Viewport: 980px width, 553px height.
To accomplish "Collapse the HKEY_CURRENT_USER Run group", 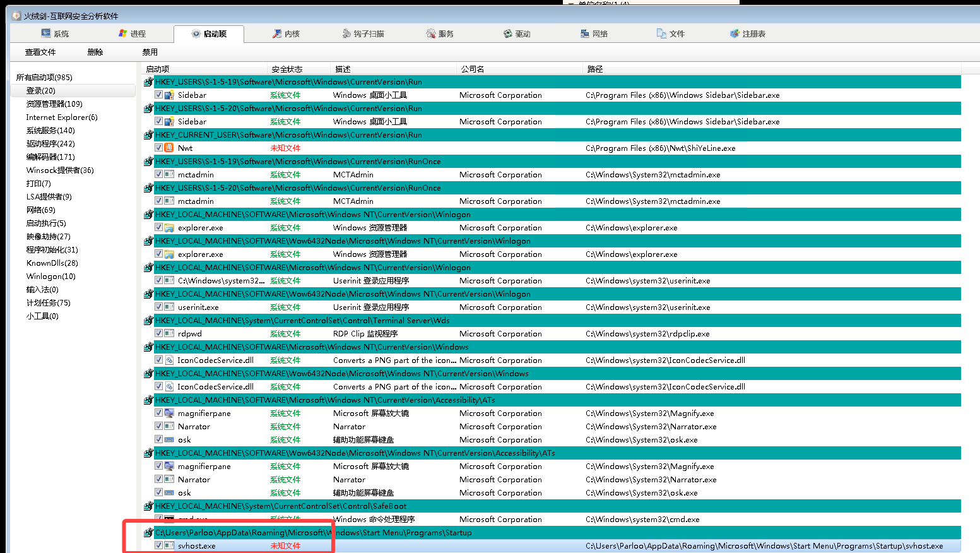I will 148,134.
